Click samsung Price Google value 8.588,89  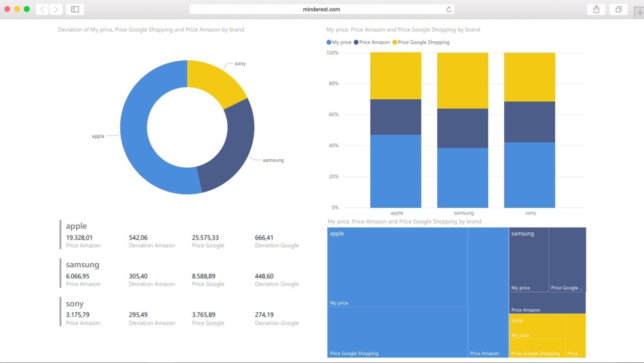click(203, 276)
